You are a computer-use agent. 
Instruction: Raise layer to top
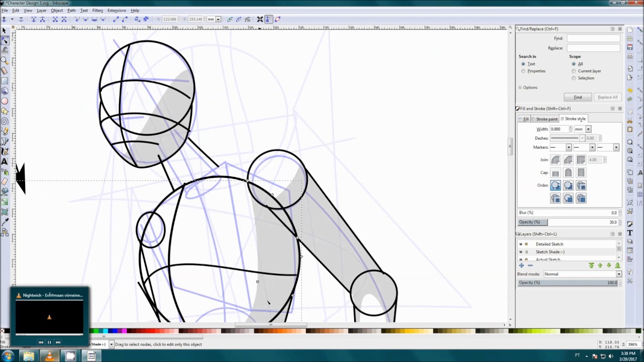[591, 265]
